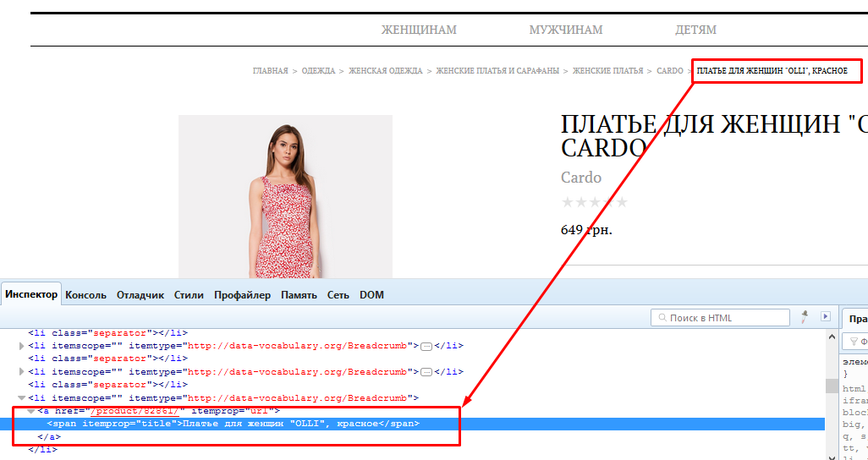Click the 649 грн. price text
This screenshot has width=868, height=460.
pos(586,230)
